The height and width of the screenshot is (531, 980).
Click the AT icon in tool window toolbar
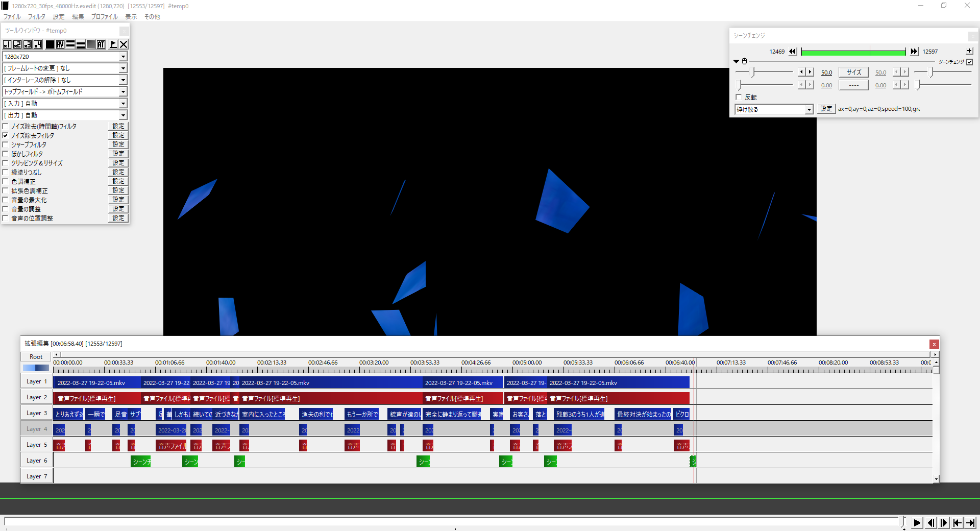point(101,44)
